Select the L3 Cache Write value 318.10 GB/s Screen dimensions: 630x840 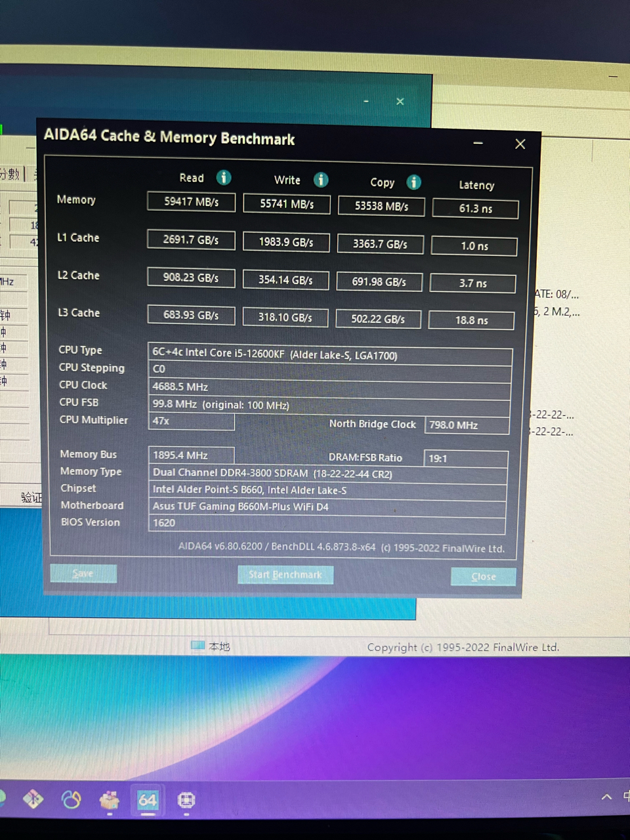[285, 317]
